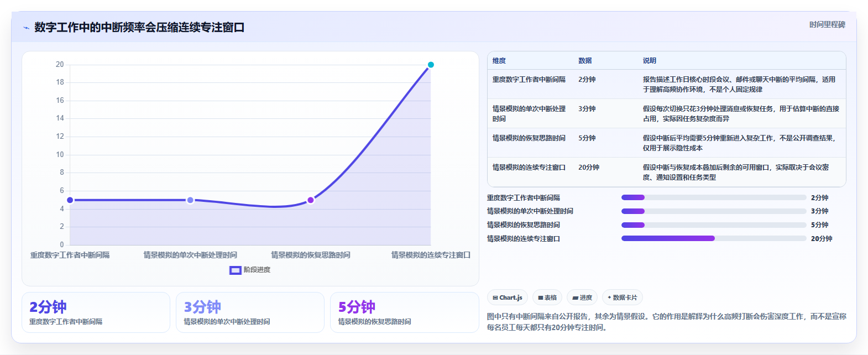Click the 表格 chip
This screenshot has width=868, height=355.
click(547, 297)
